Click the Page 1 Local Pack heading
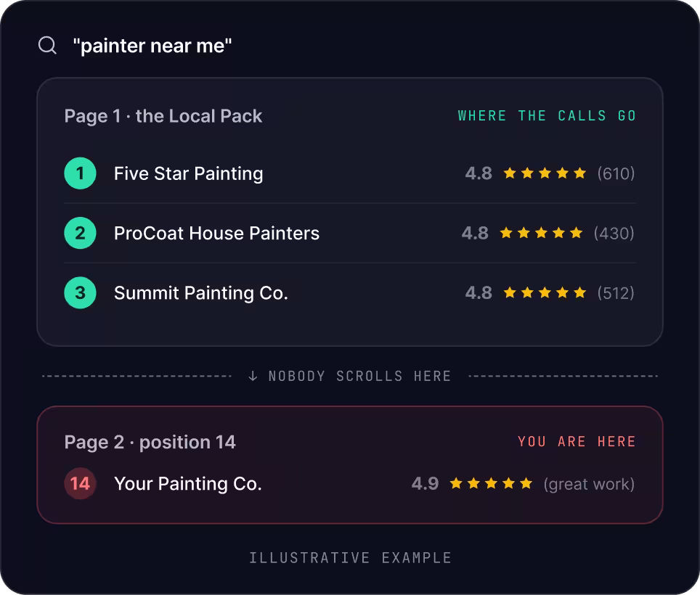Image resolution: width=700 pixels, height=595 pixels. pyautogui.click(x=163, y=116)
